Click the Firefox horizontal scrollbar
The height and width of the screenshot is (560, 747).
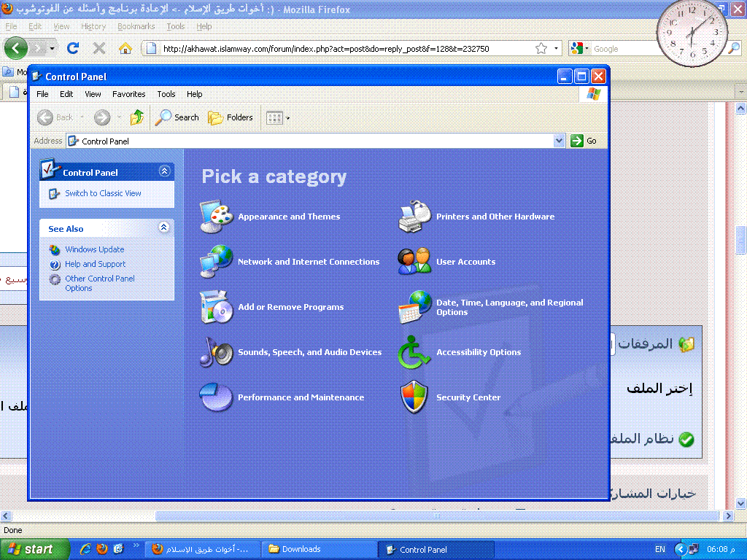[x=436, y=516]
